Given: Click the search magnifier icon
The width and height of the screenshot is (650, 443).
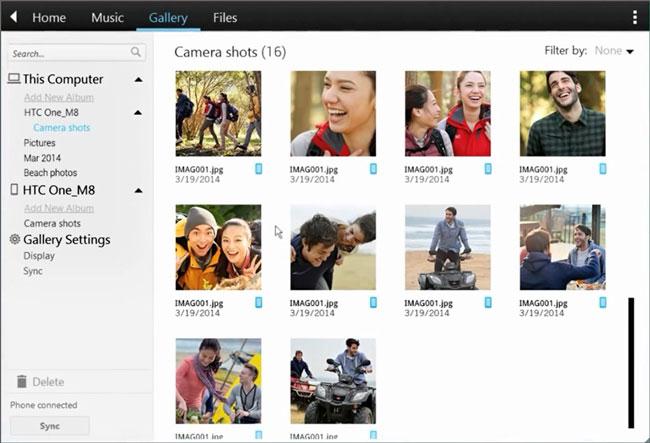Looking at the screenshot, I should (x=136, y=52).
